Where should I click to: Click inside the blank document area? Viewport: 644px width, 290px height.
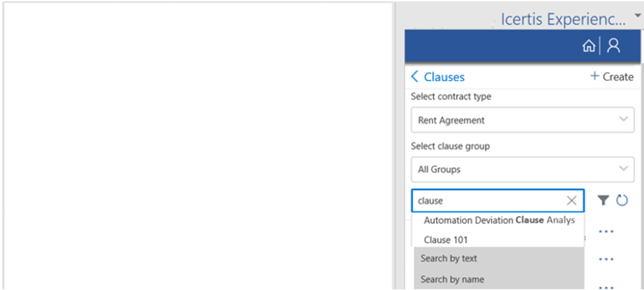point(196,144)
